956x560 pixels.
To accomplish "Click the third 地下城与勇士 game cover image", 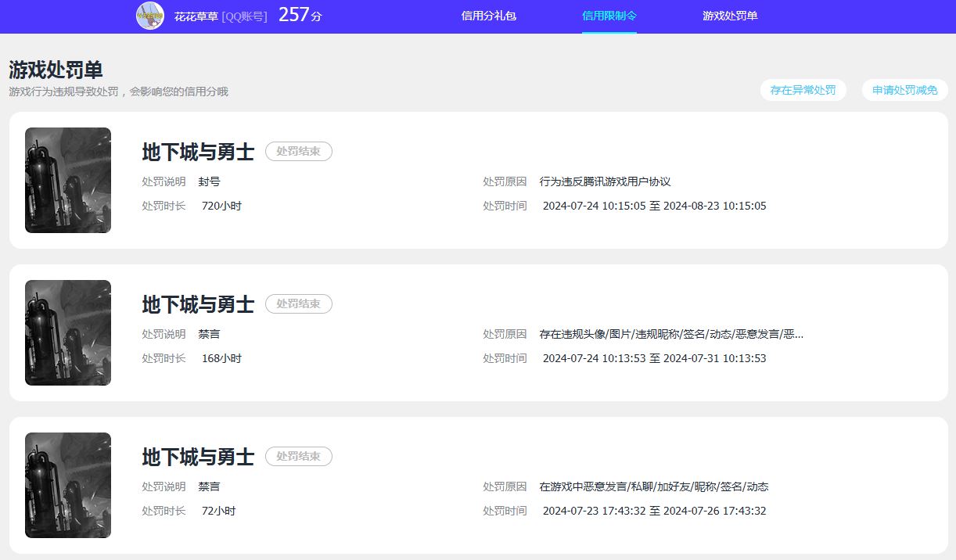I will [x=67, y=484].
